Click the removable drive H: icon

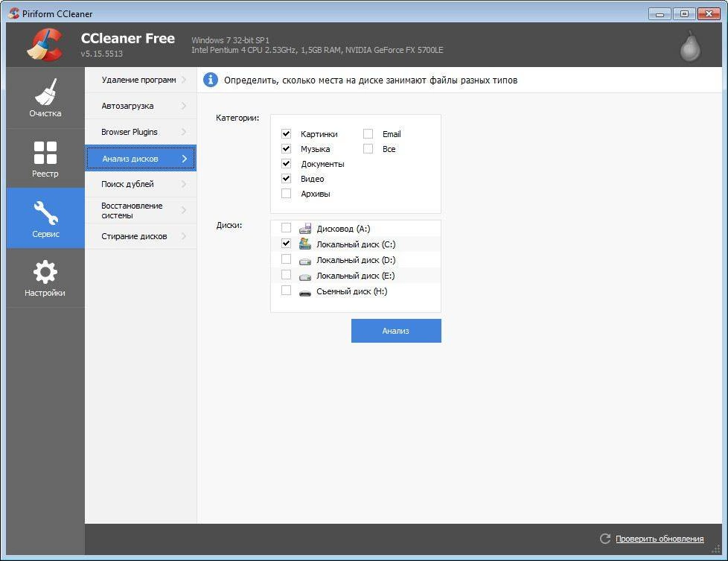click(x=305, y=293)
